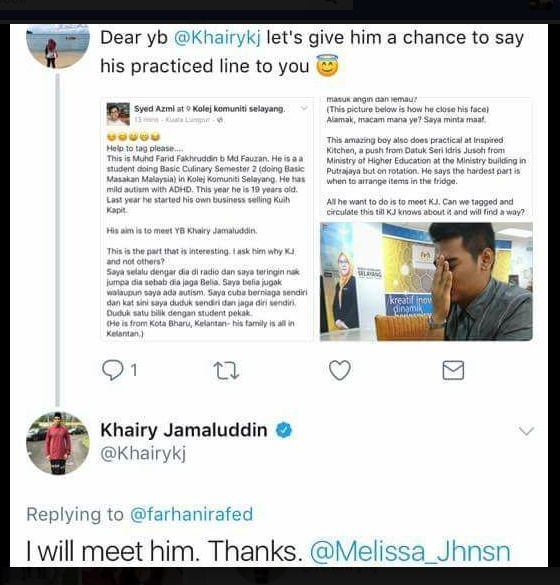
Task: Click the angel halo emoji in the tweet
Action: (328, 65)
